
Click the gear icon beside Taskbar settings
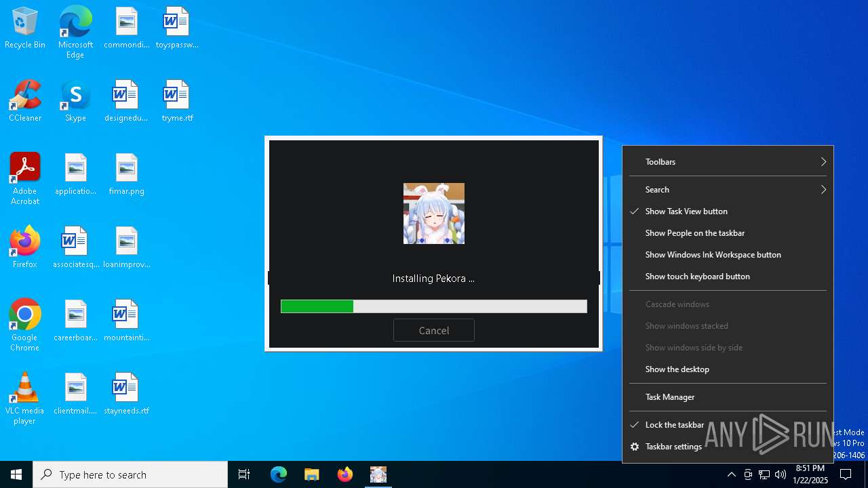635,447
